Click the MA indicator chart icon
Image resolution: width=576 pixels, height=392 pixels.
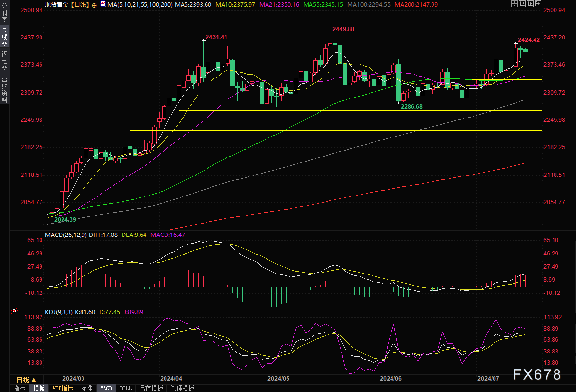103,4
